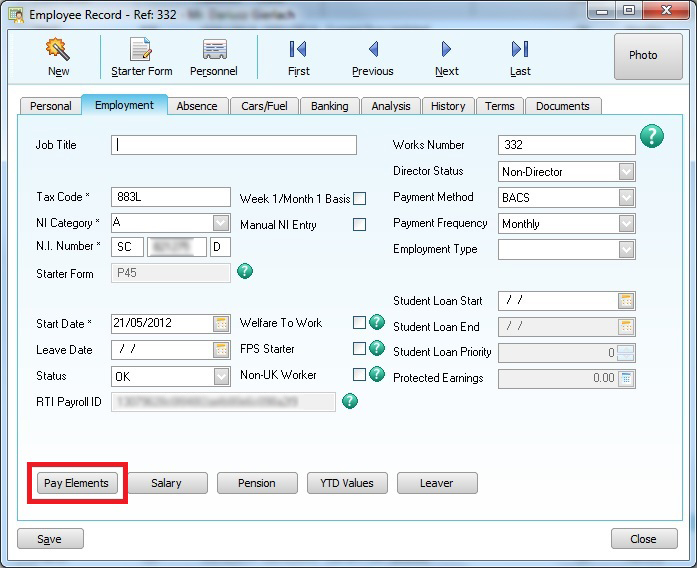Expand the Payment Method dropdown

626,197
